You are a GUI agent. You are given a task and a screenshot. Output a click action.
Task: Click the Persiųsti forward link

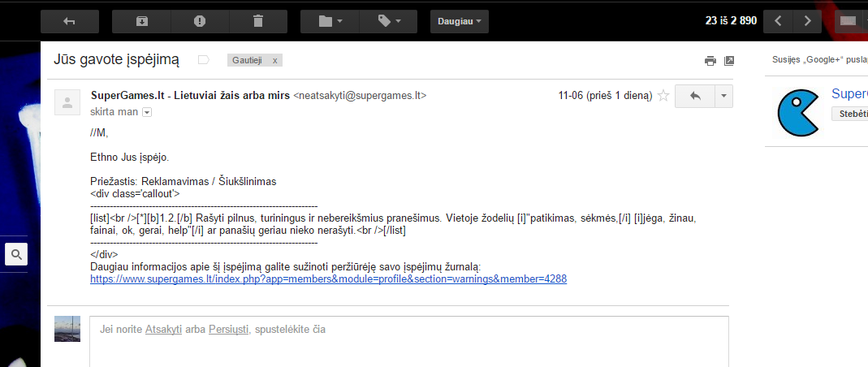click(x=229, y=330)
